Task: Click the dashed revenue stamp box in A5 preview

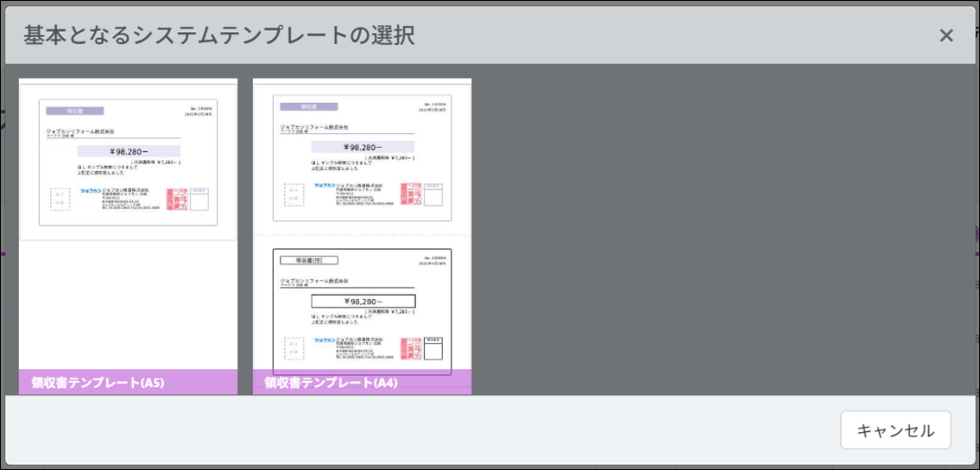Action: (x=60, y=200)
